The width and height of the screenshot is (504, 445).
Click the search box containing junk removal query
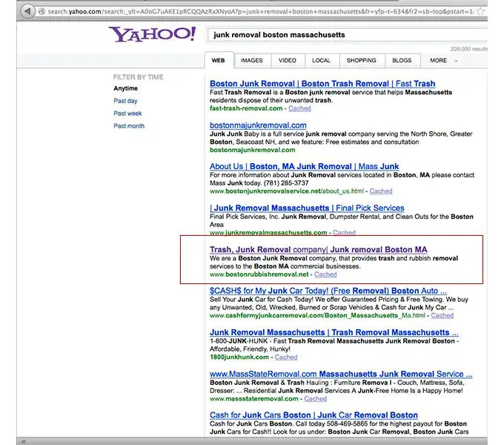pos(347,35)
